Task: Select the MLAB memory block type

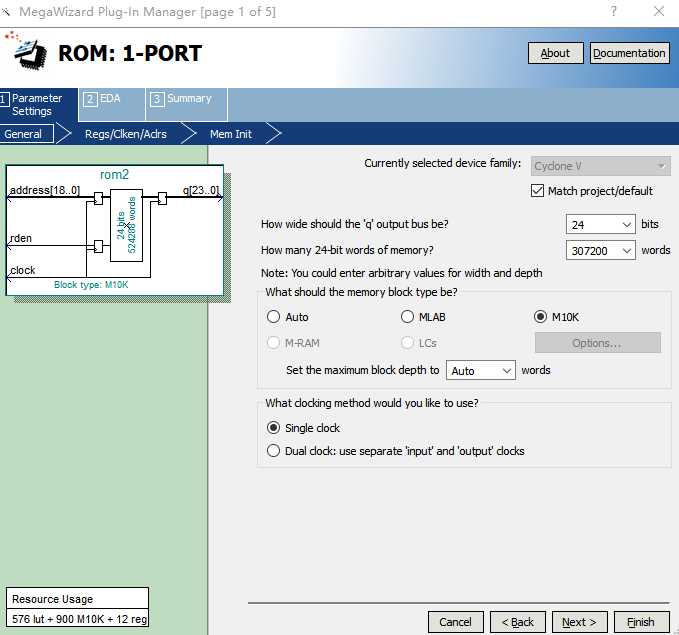Action: click(407, 317)
